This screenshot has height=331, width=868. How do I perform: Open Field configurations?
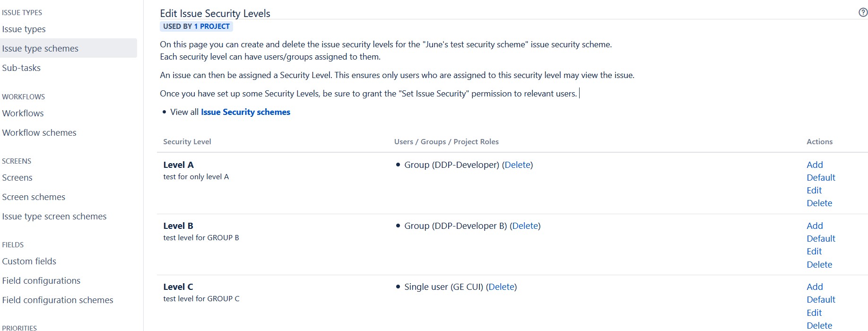(41, 280)
